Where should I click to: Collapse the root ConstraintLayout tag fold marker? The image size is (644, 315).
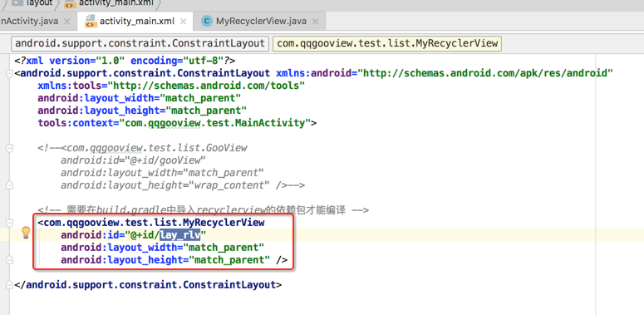click(9, 74)
